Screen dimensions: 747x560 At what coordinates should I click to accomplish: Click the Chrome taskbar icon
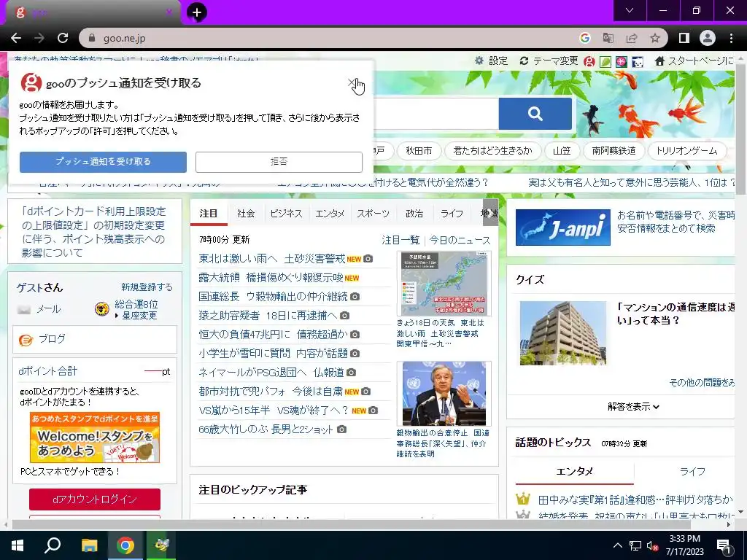pos(125,545)
